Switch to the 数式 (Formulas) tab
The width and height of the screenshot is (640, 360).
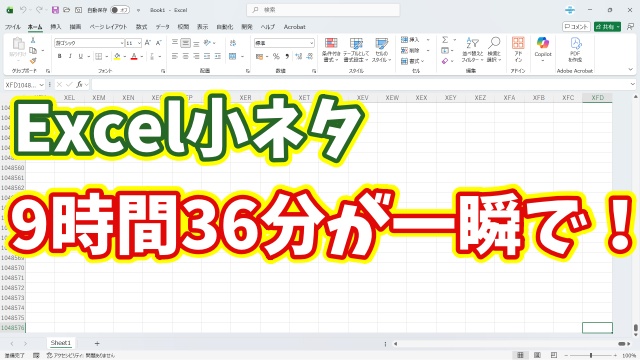[141, 27]
